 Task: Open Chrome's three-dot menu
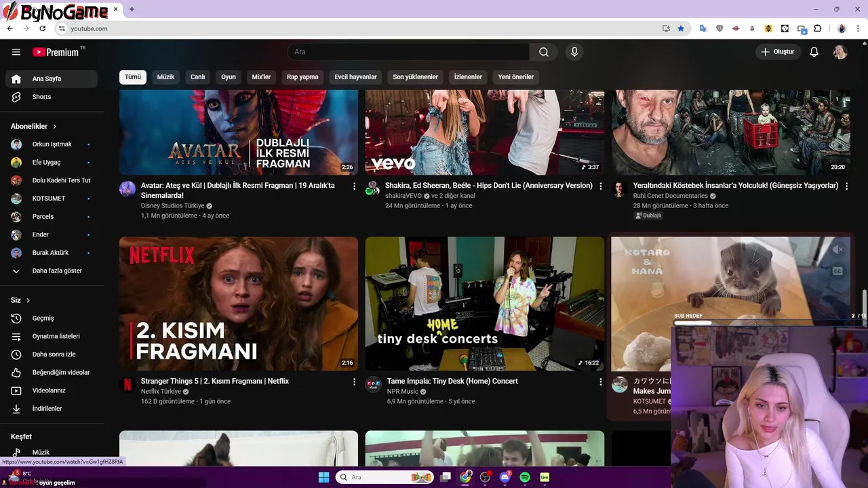(858, 28)
